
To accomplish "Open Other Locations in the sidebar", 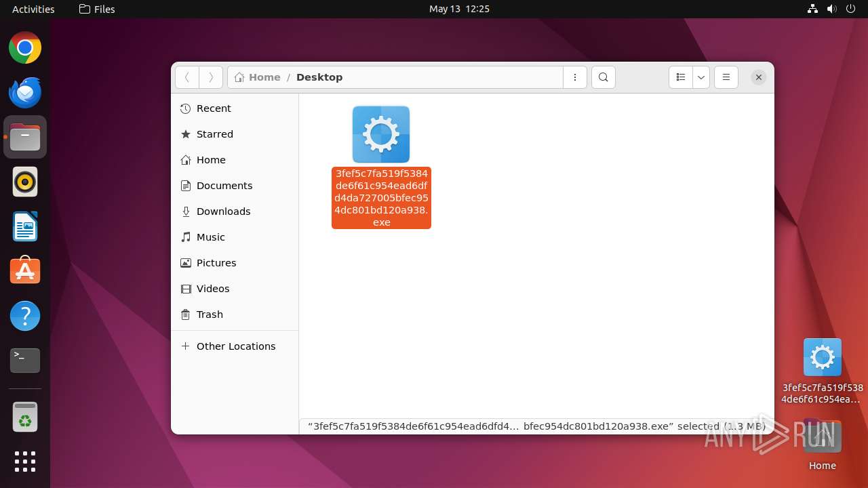I will tap(235, 346).
